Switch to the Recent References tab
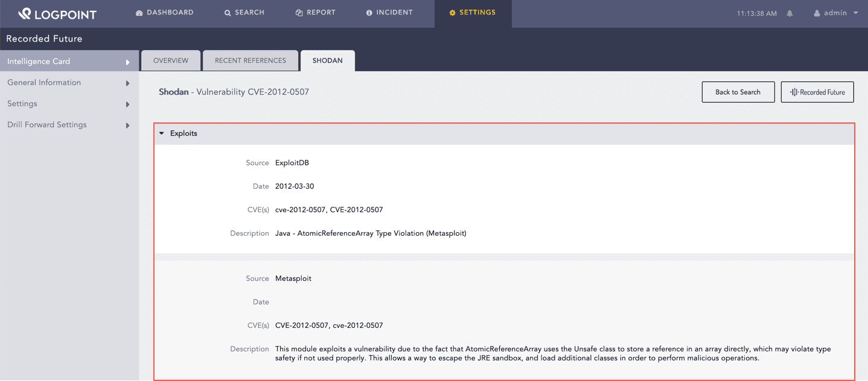868x381 pixels. tap(251, 61)
